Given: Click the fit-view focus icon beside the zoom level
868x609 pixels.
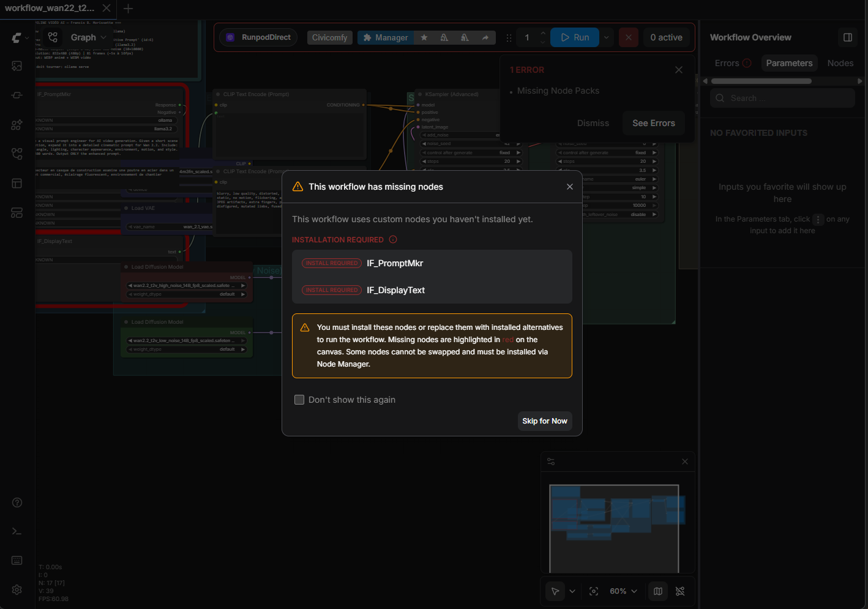Looking at the screenshot, I should tap(594, 591).
